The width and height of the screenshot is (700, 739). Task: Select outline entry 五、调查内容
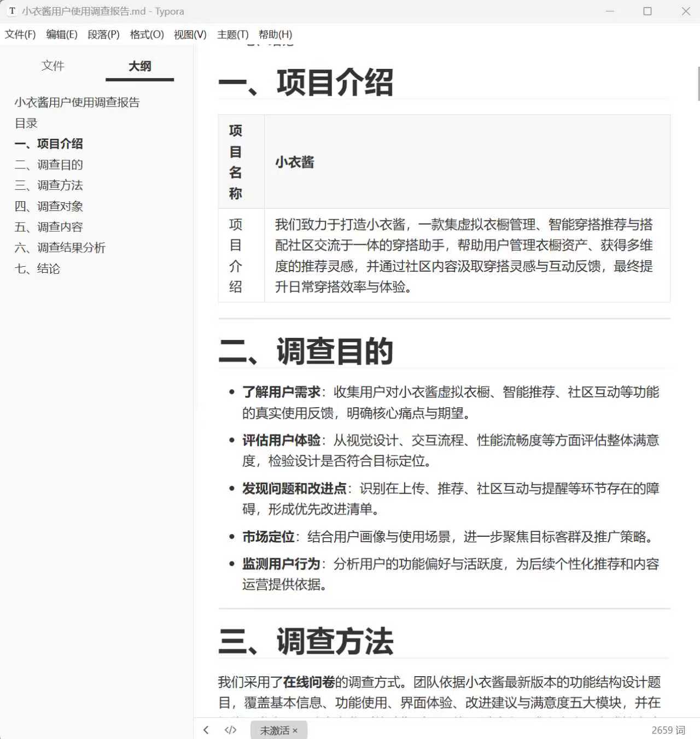click(x=49, y=227)
